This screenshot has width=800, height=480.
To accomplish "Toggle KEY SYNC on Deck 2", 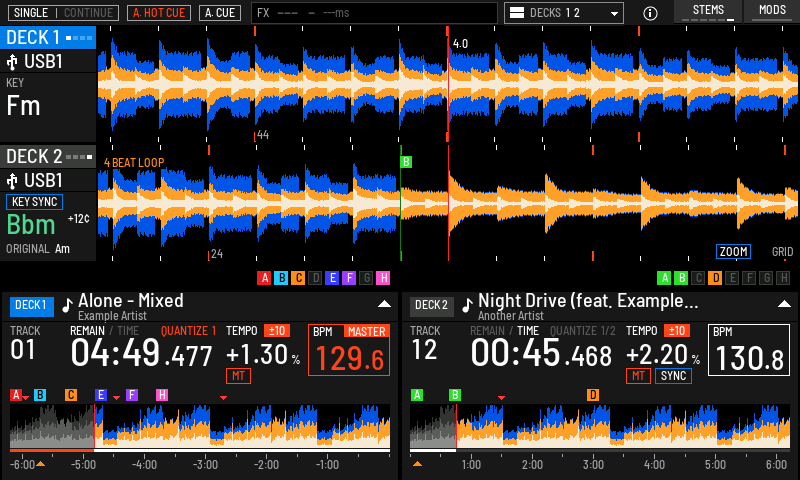I will pyautogui.click(x=34, y=202).
